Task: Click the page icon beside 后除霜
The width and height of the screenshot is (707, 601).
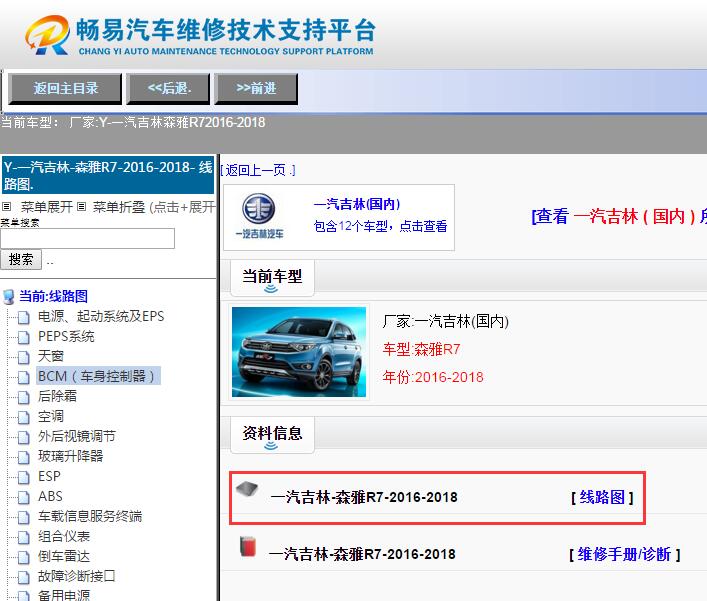Action: tap(24, 397)
